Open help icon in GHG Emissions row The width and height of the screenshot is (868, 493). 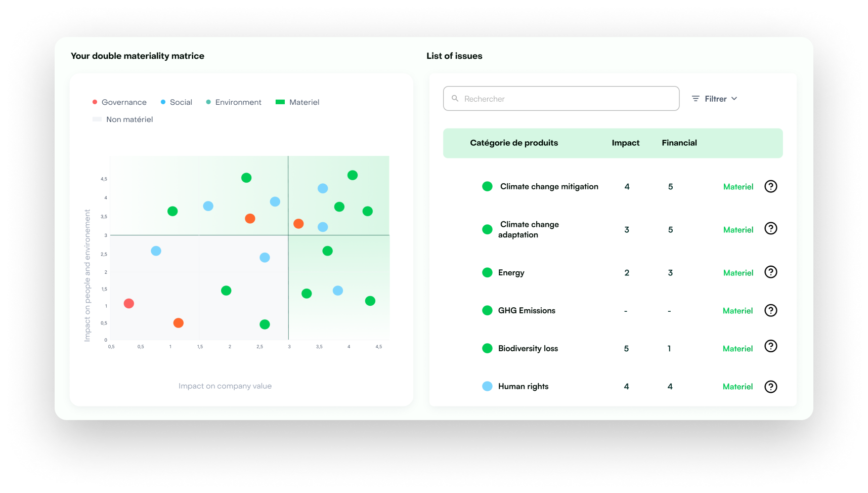point(770,310)
